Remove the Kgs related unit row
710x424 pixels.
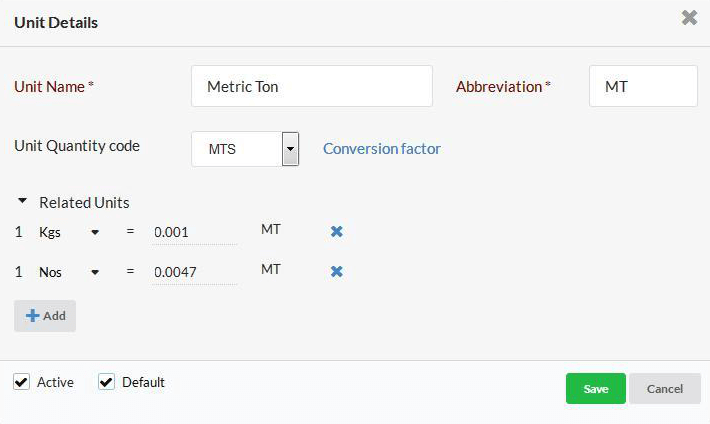point(336,231)
